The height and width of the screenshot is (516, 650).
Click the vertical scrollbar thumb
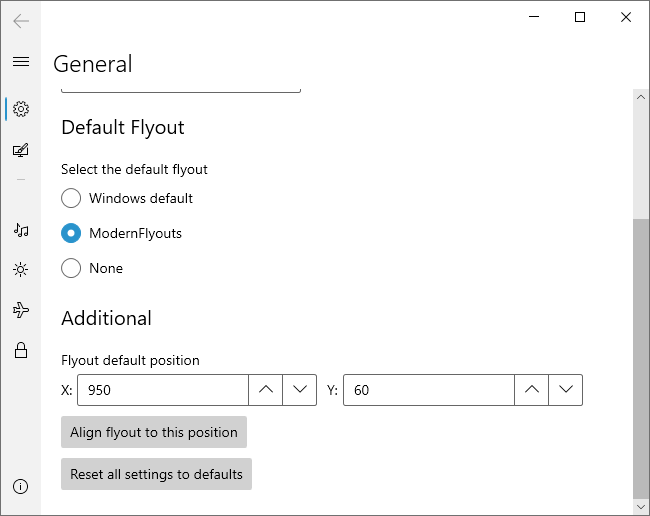point(641,359)
